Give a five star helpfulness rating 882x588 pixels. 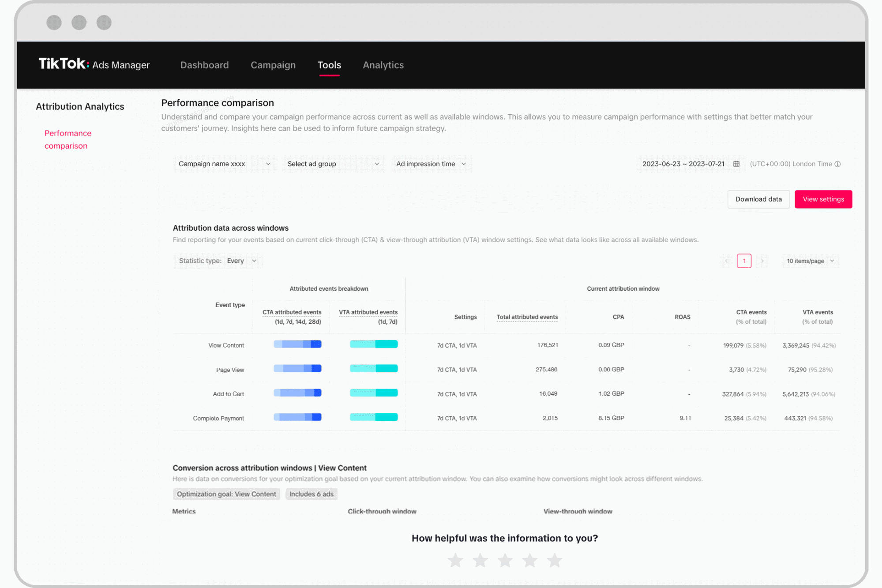pos(555,561)
